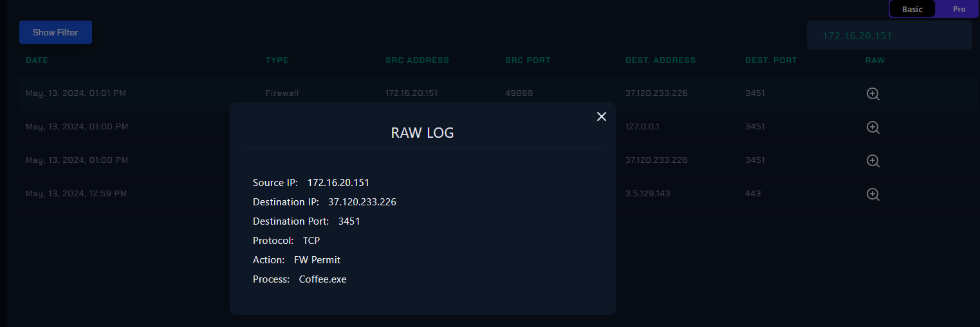Viewport: 980px width, 327px height.
Task: Click the SRC PORT column header
Action: [528, 61]
